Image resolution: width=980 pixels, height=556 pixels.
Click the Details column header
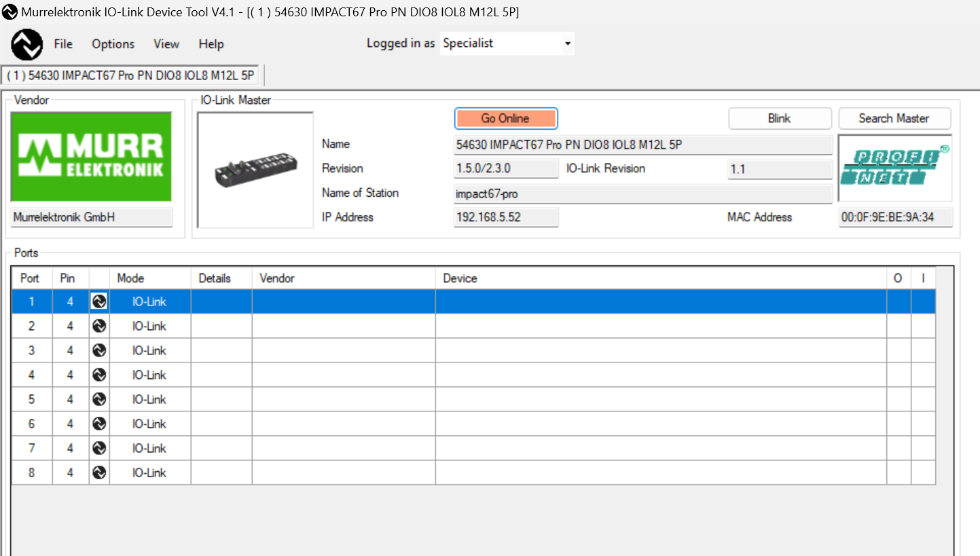click(x=221, y=278)
